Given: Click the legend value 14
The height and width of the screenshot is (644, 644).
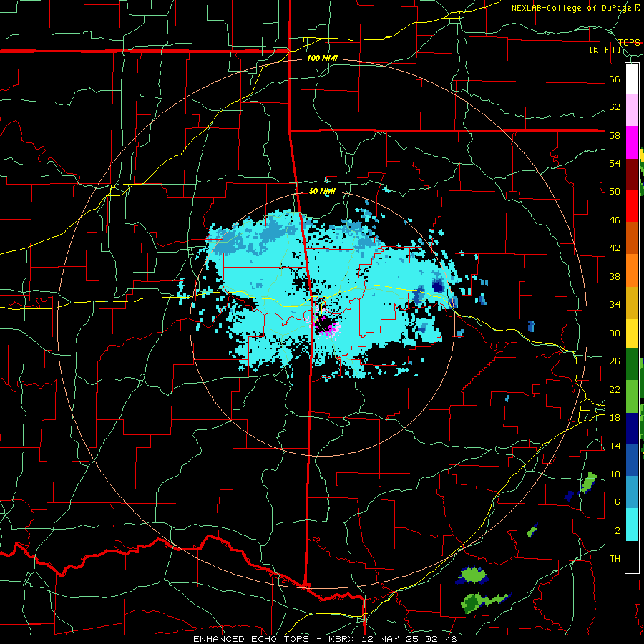Looking at the screenshot, I should [x=615, y=446].
